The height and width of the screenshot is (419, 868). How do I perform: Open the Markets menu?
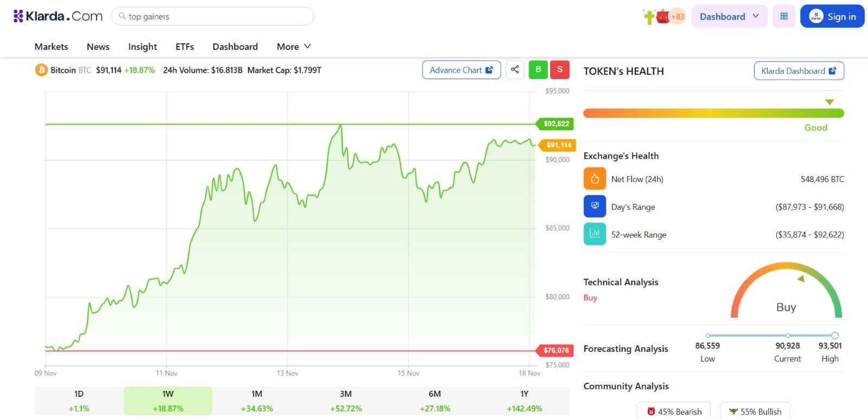tap(51, 47)
